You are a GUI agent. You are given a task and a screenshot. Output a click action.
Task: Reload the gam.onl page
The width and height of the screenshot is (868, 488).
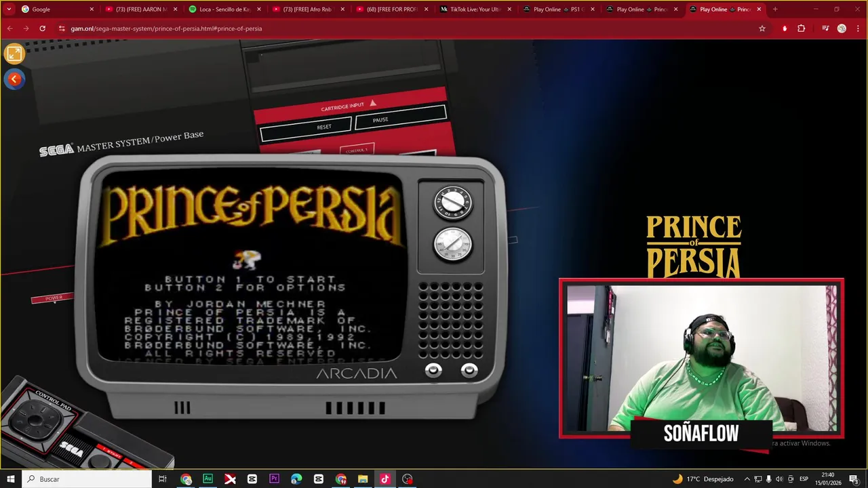click(43, 28)
